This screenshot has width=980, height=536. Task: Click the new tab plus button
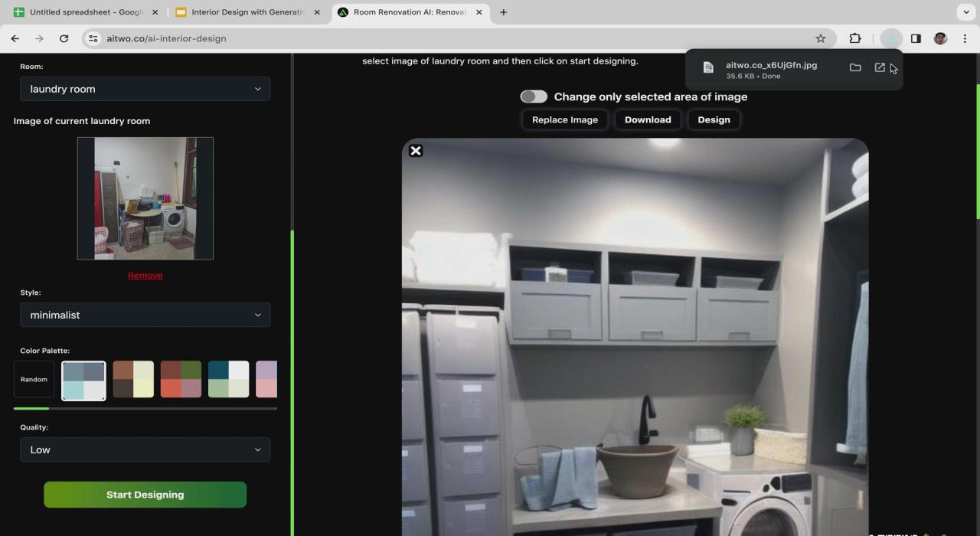tap(503, 12)
